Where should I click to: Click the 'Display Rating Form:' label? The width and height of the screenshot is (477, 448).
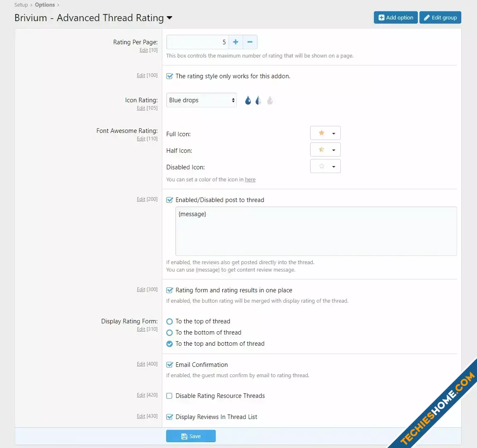tap(129, 321)
